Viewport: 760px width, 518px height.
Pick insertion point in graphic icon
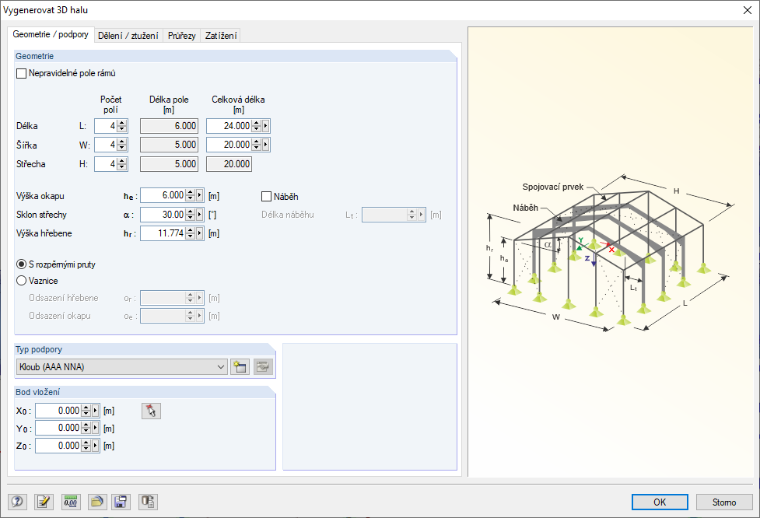click(x=151, y=411)
